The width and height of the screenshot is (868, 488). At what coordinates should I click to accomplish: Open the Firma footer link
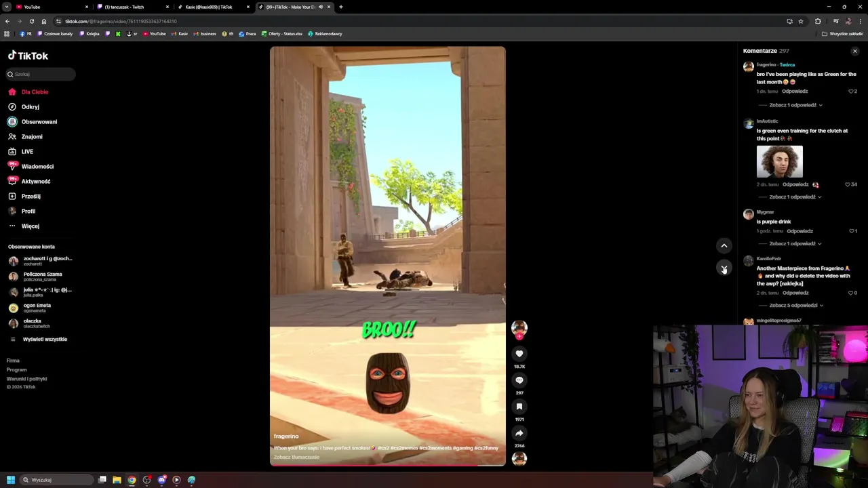pyautogui.click(x=13, y=361)
